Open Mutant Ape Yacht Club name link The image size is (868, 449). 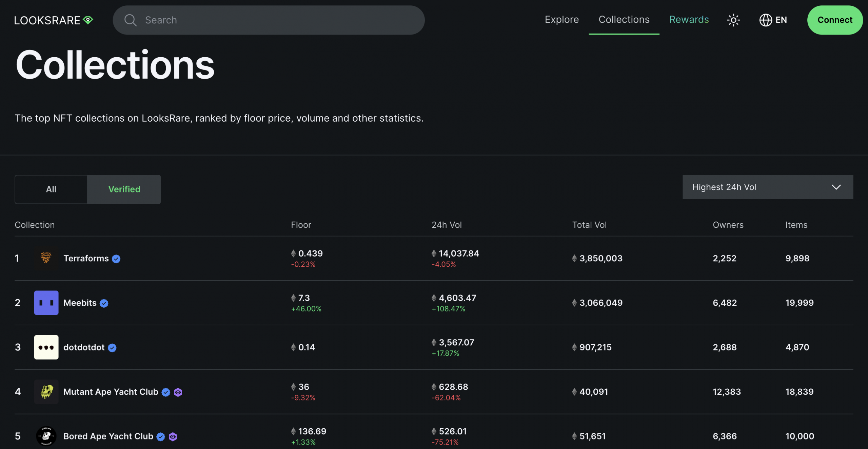(x=111, y=391)
